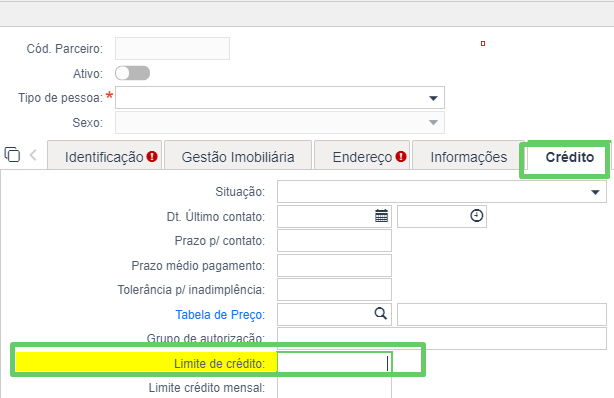
Task: Click the Tolerância p/ inadimplência field
Action: [x=334, y=289]
